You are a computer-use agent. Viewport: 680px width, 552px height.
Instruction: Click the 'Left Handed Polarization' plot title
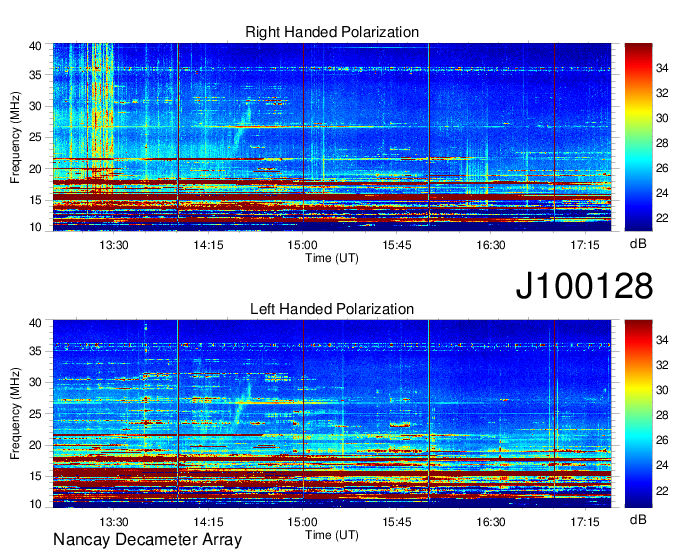pyautogui.click(x=332, y=309)
